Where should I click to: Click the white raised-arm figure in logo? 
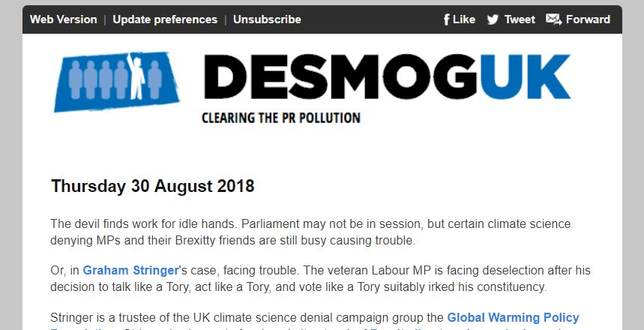[x=136, y=76]
